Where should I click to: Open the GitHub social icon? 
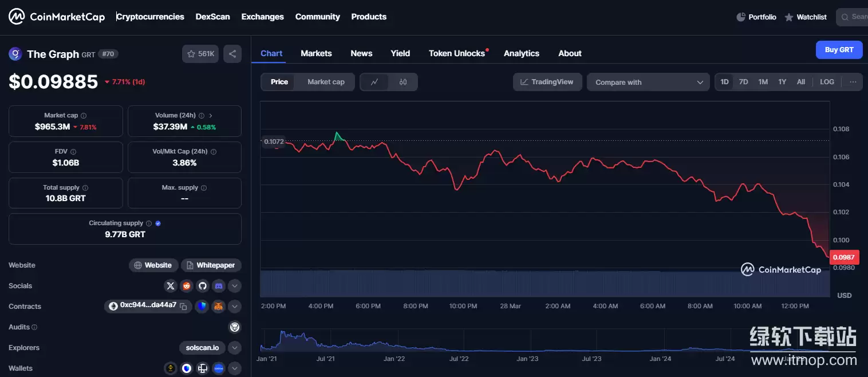(x=202, y=286)
